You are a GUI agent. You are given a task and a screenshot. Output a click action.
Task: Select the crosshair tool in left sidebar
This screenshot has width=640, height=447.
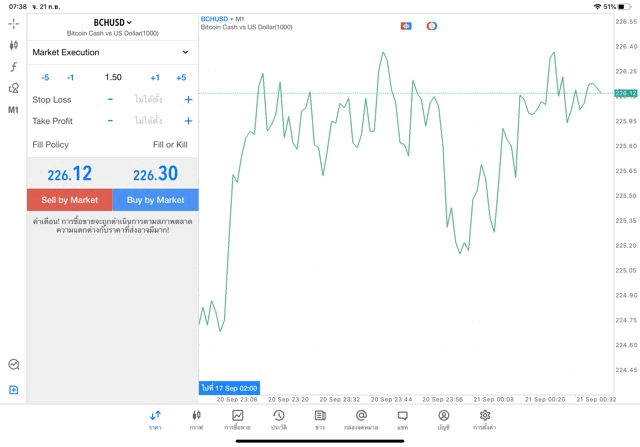13,23
